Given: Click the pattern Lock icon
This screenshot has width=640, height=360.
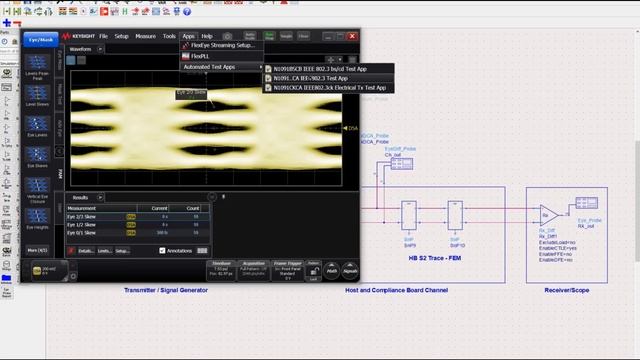Looking at the screenshot, I should 313,272.
